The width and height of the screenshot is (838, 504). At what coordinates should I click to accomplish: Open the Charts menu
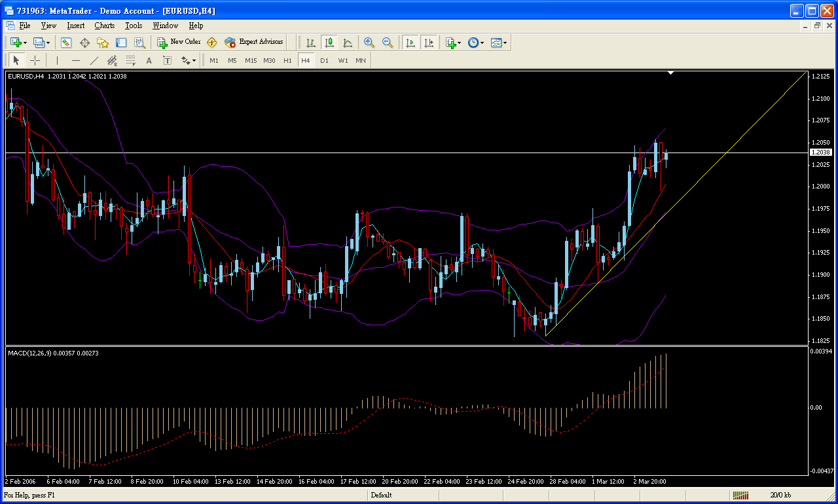[x=105, y=26]
